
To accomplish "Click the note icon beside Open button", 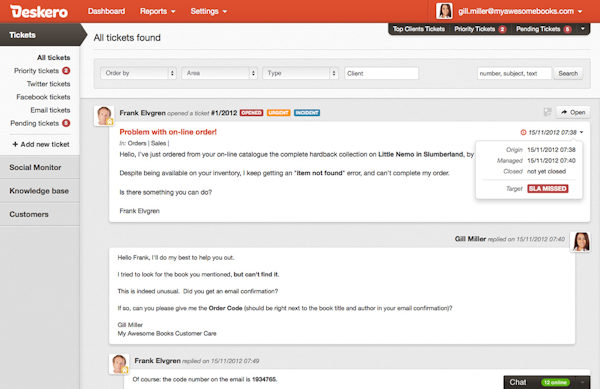I will click(x=547, y=112).
